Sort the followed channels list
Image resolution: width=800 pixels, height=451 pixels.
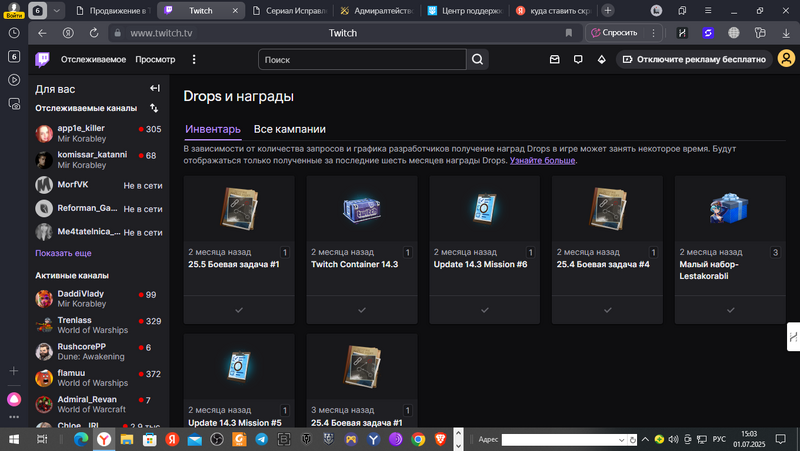(x=154, y=108)
